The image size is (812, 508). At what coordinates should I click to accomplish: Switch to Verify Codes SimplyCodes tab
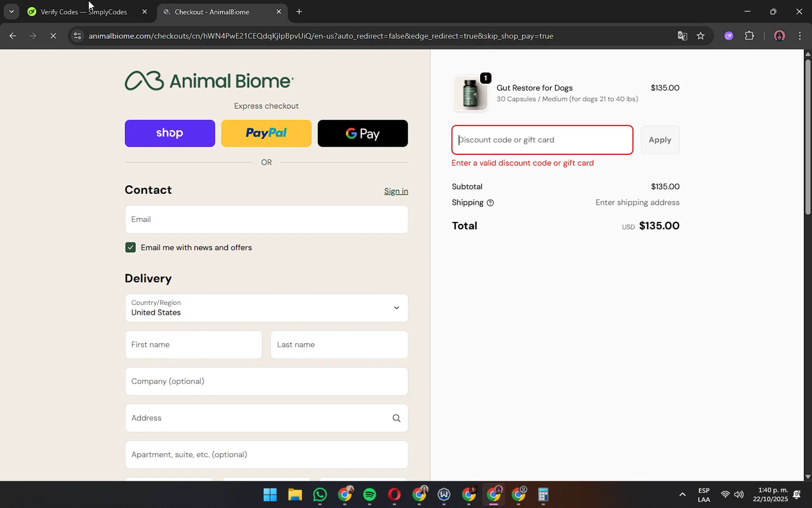tap(87, 12)
